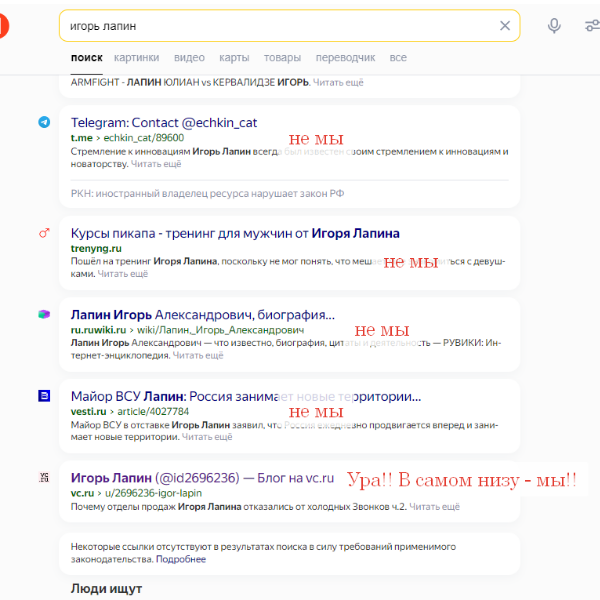Click the Ruwiki favicon beside the biography result
Image resolution: width=600 pixels, height=600 pixels.
[x=44, y=314]
